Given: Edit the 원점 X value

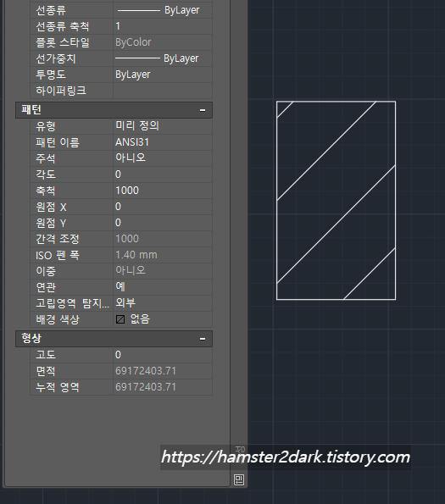Looking at the screenshot, I should coord(163,207).
